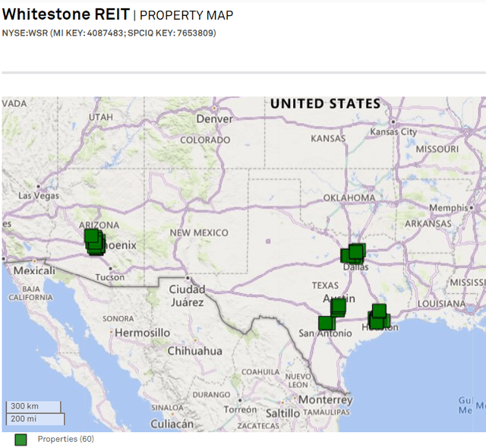
Task: Click the PROPERTY MAP heading text
Action: 186,15
